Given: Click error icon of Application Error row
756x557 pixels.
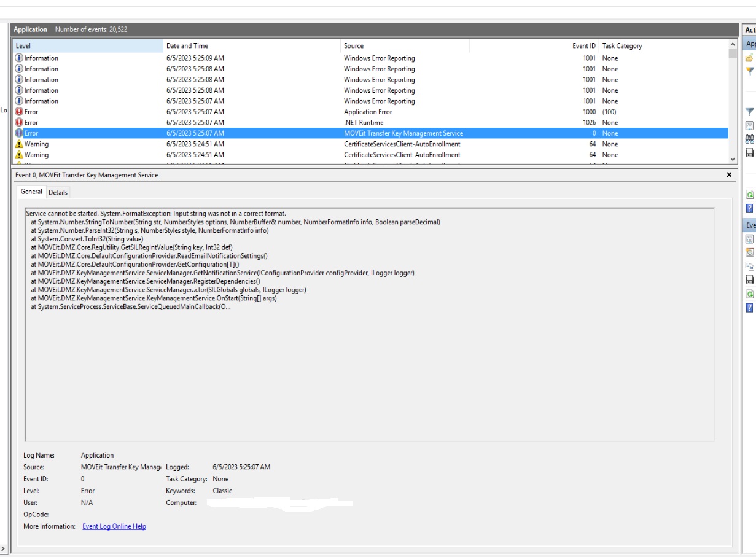Looking at the screenshot, I should pyautogui.click(x=19, y=112).
